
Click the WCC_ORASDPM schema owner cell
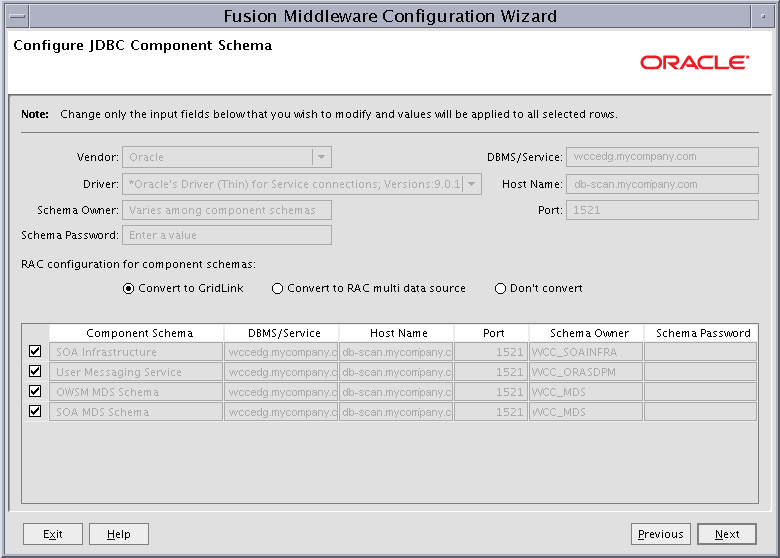click(x=586, y=372)
